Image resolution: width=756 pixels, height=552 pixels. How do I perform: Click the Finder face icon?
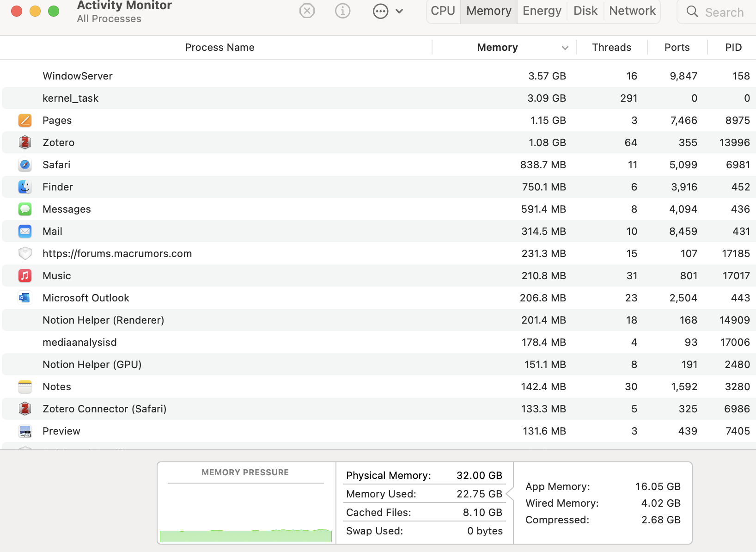coord(25,187)
